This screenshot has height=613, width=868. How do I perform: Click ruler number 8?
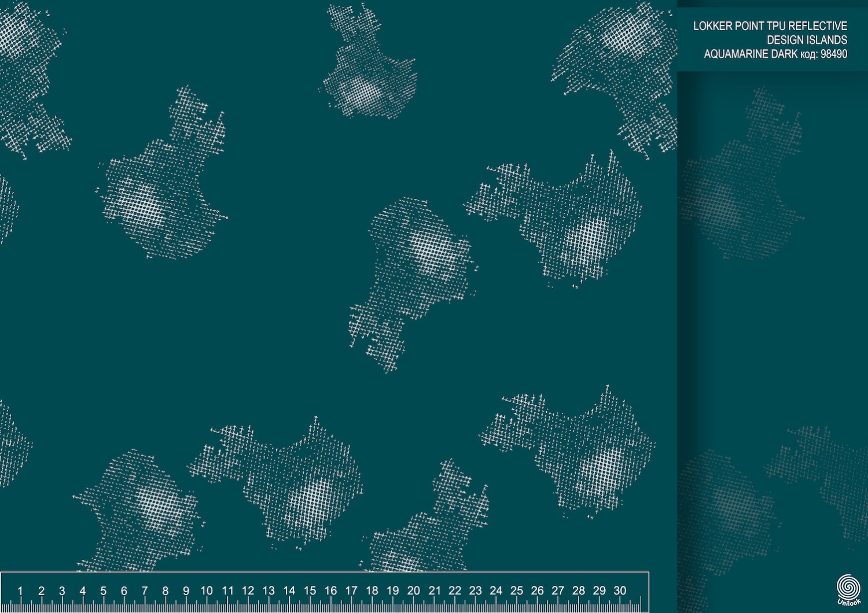click(165, 591)
